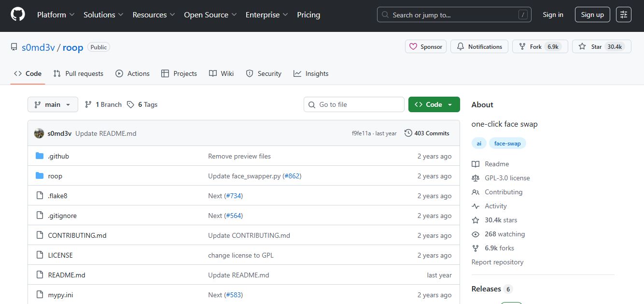Expand the main branch dropdown

point(53,104)
